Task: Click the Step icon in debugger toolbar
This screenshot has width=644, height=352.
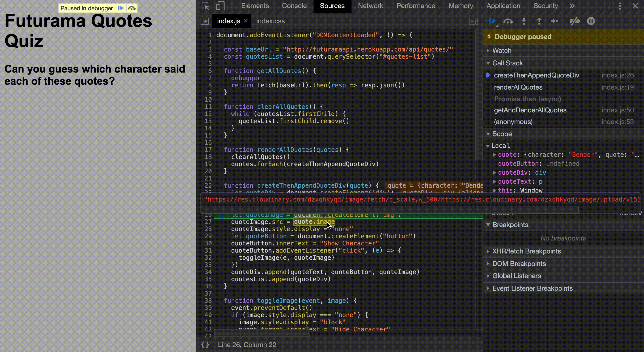Action: [555, 21]
